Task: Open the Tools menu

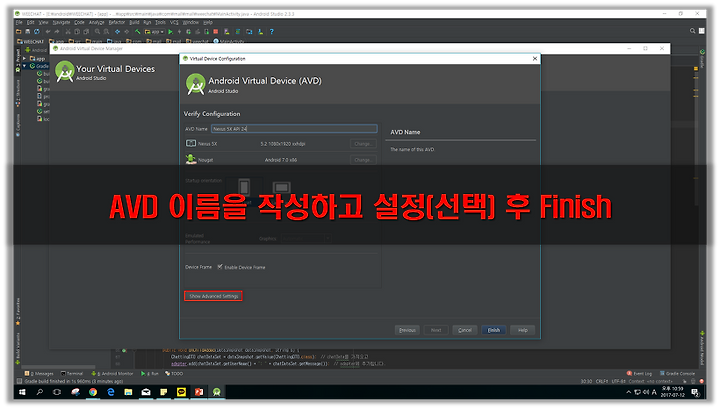Action: (160, 22)
